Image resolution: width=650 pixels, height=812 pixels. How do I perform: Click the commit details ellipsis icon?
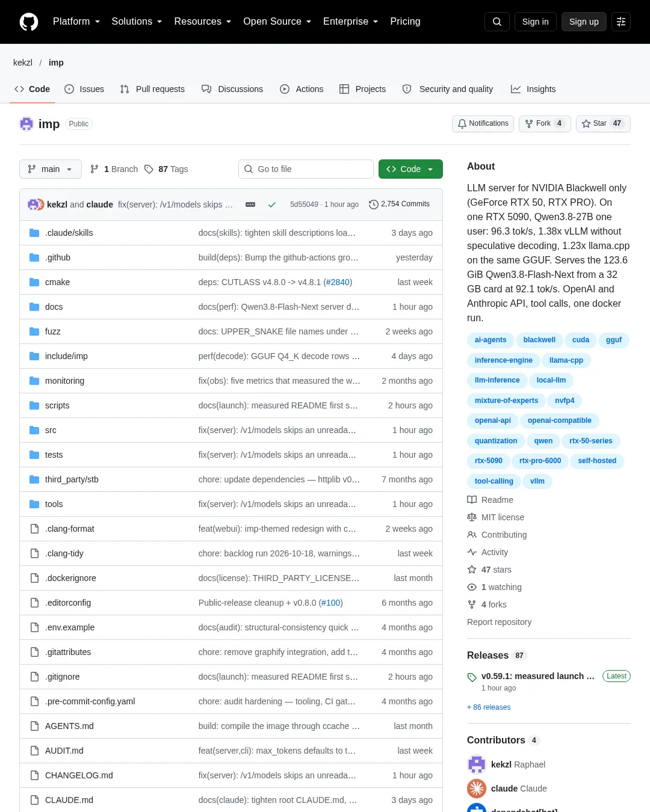[250, 205]
